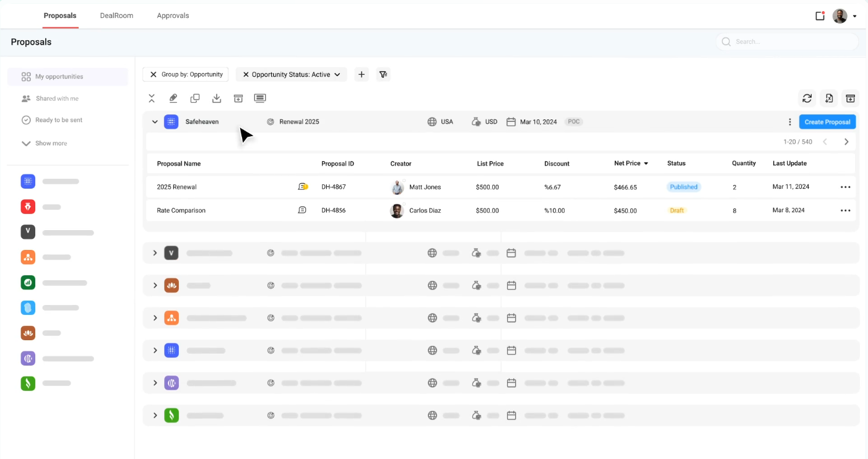Click proposal ID DH-4867
Image resolution: width=868 pixels, height=459 pixels.
click(334, 187)
